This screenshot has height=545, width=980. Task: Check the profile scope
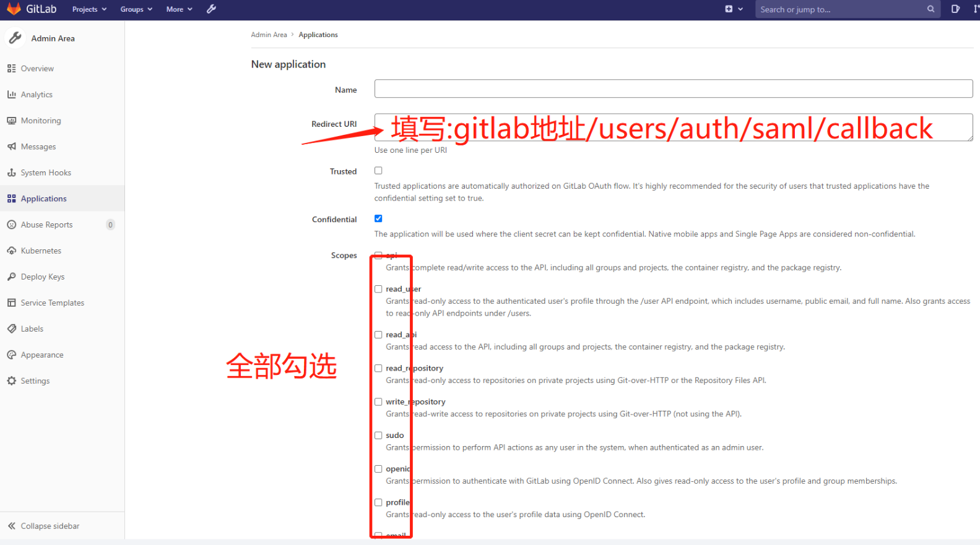pyautogui.click(x=378, y=502)
